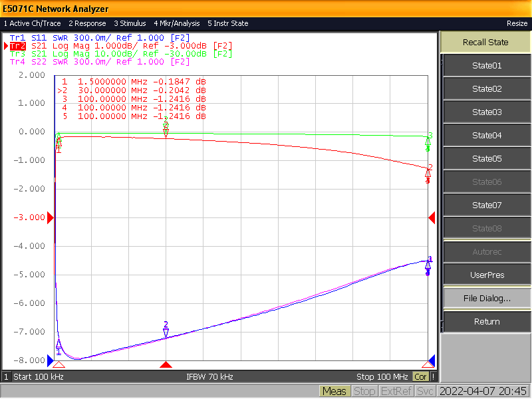The image size is (532, 399).
Task: Open the File Dialog... softkey
Action: point(487,298)
